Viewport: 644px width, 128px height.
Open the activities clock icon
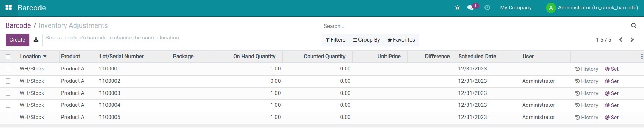click(x=487, y=8)
